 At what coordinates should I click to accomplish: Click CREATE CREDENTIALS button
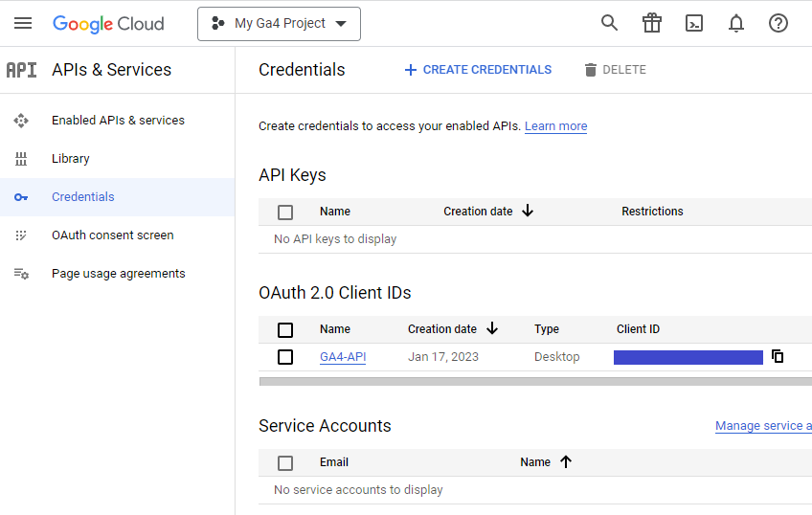pyautogui.click(x=478, y=70)
